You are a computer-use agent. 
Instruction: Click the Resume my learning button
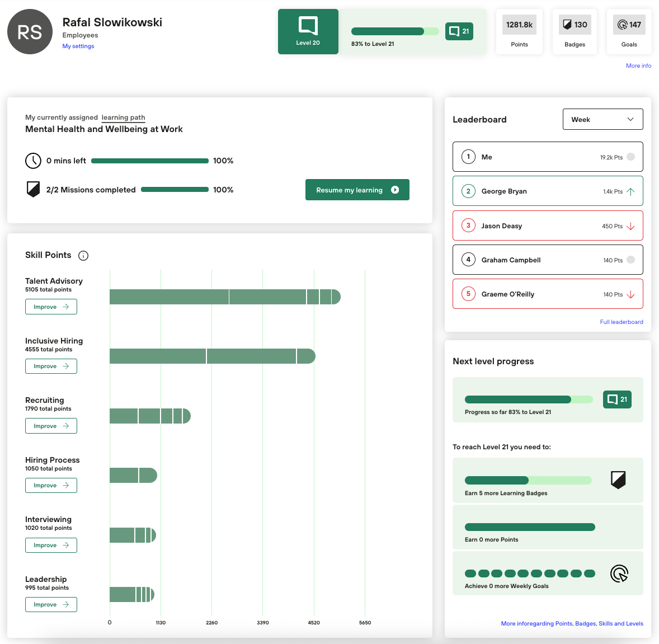(x=357, y=190)
